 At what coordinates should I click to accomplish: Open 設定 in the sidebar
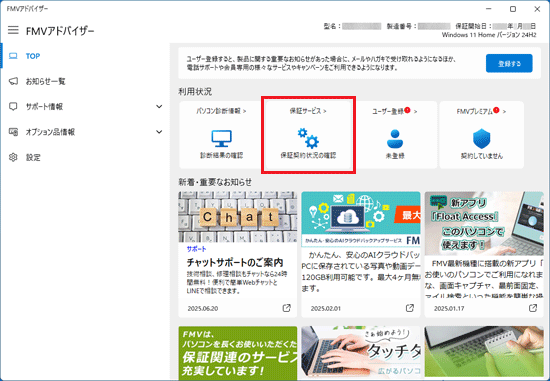tap(85, 157)
